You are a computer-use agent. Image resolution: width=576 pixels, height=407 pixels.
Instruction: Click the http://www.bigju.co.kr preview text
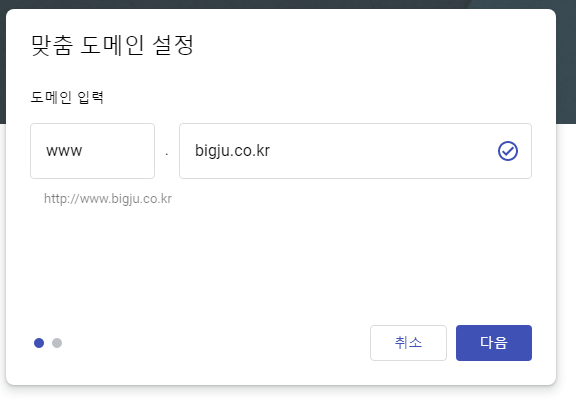108,199
